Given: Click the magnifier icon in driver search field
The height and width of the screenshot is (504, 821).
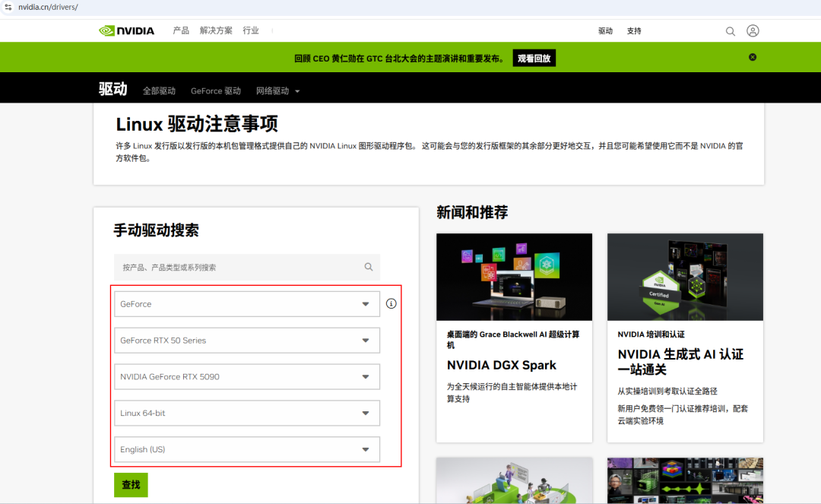Looking at the screenshot, I should (369, 267).
